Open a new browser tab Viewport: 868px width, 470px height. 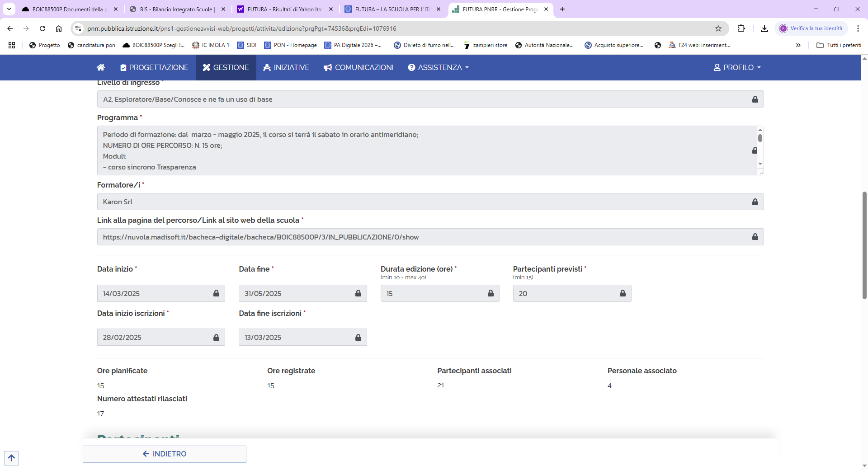(562, 9)
